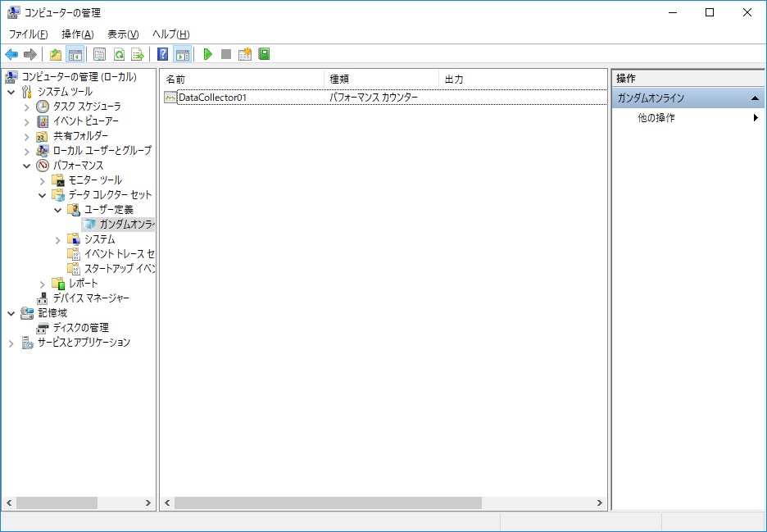Collapse the ガンダムオンライン actions section header
The image size is (767, 532).
pyautogui.click(x=755, y=98)
